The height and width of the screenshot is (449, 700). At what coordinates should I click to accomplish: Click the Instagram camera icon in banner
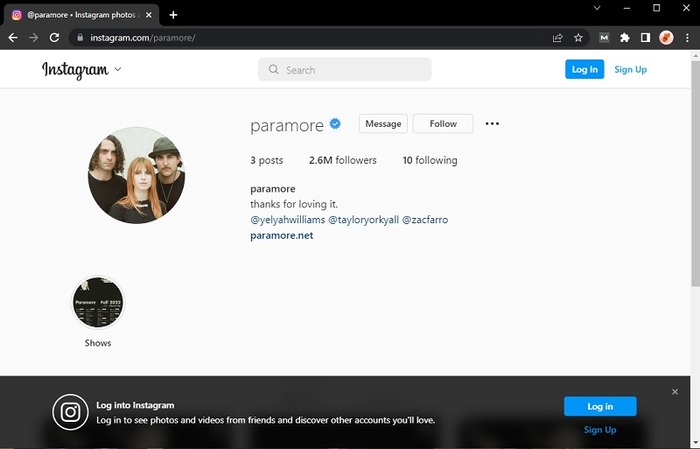(x=71, y=412)
